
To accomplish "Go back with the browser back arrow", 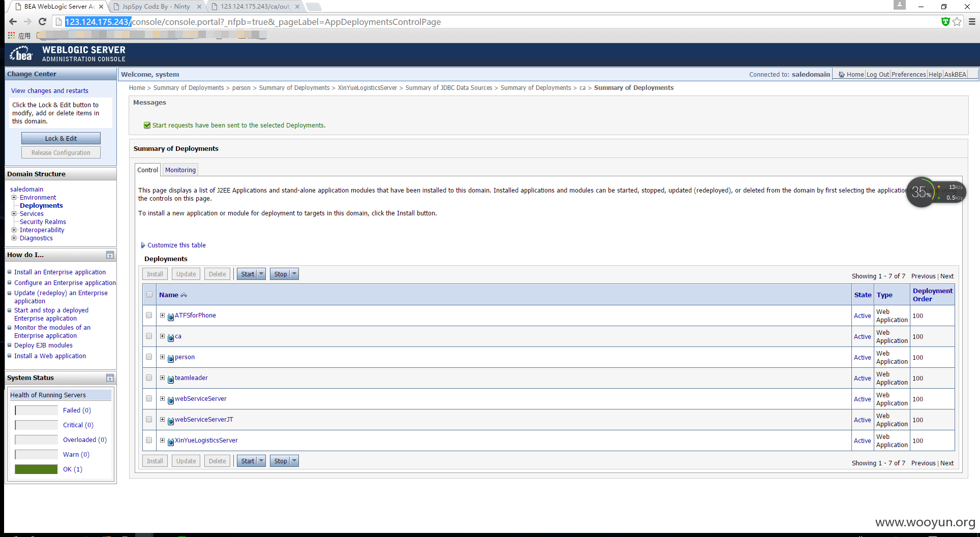I will (13, 21).
